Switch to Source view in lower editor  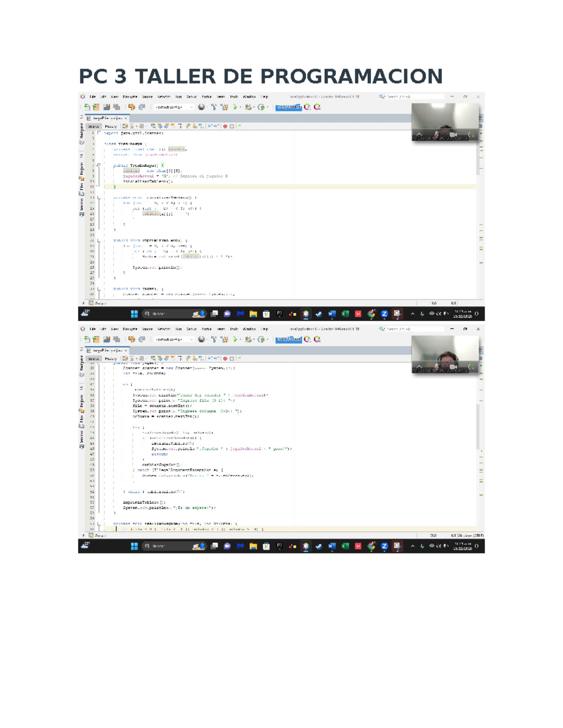93,358
